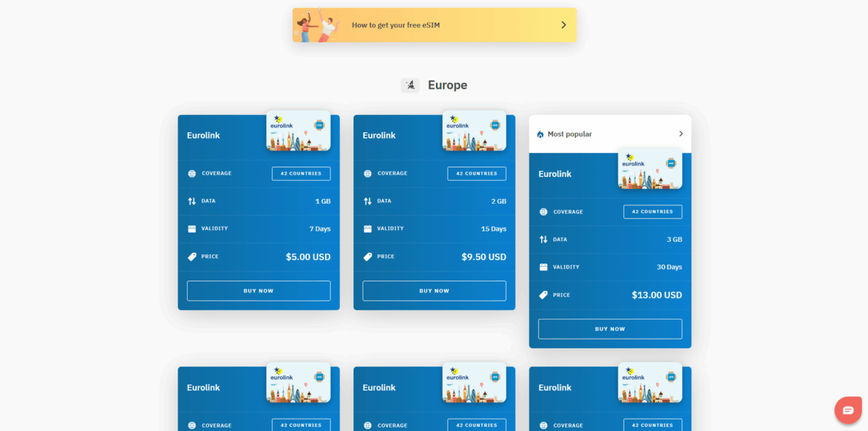Screen dimensions: 868x431
Task: Click the flame icon beside Most popular
Action: [540, 134]
